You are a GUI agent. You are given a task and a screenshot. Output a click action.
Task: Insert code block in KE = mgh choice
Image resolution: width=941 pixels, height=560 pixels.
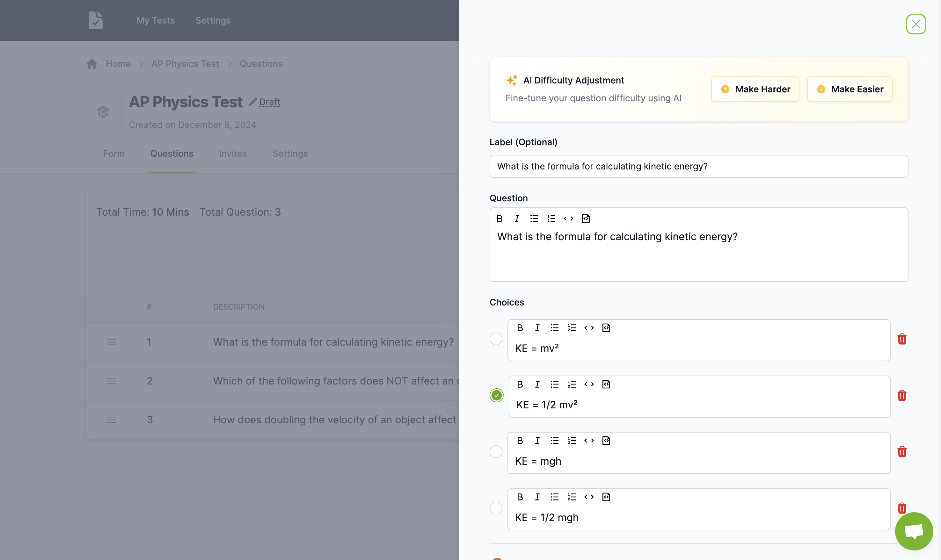tap(606, 441)
